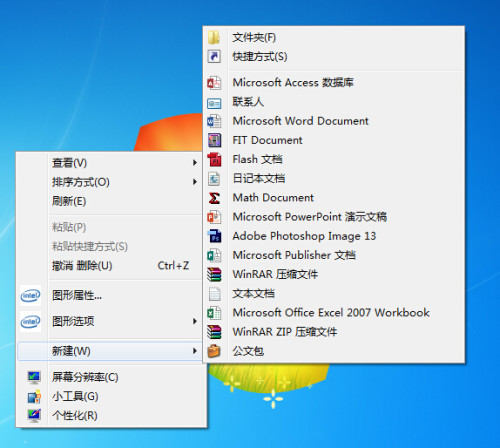Click the Intel icon beside 图形属性

coord(30,295)
